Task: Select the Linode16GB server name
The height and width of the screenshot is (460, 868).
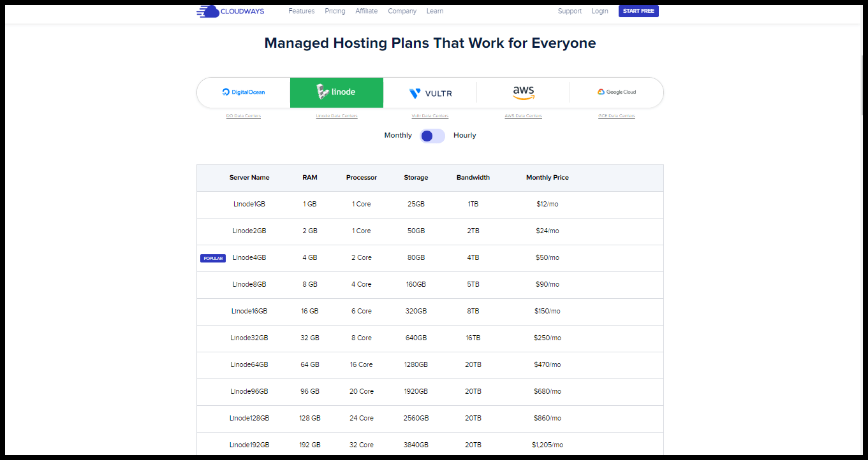Action: point(249,312)
